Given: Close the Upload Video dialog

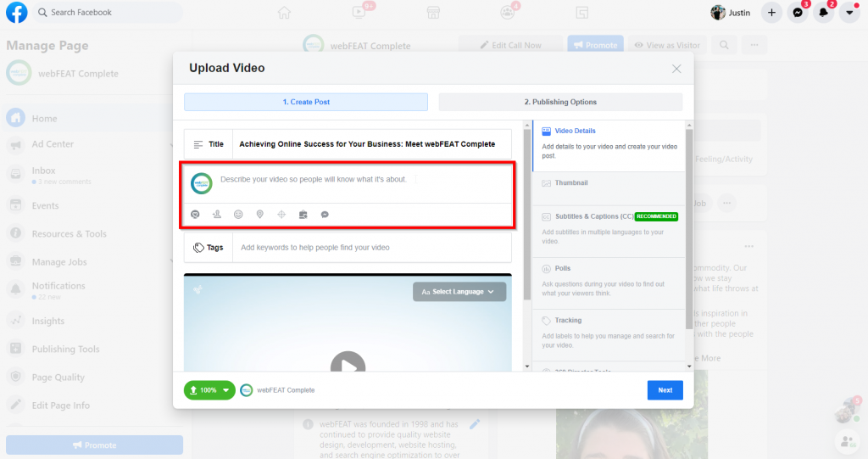Looking at the screenshot, I should coord(676,69).
